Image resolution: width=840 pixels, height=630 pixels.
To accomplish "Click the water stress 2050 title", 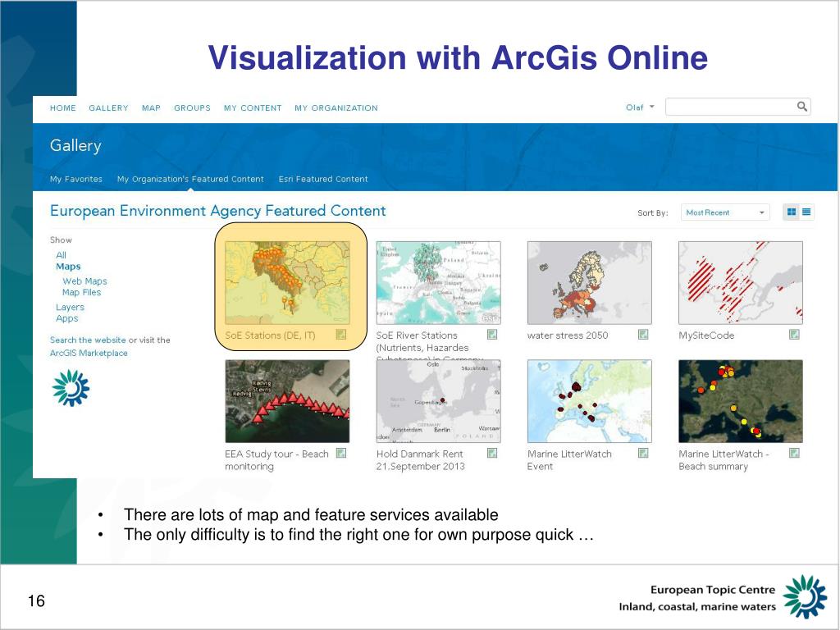I will click(568, 336).
